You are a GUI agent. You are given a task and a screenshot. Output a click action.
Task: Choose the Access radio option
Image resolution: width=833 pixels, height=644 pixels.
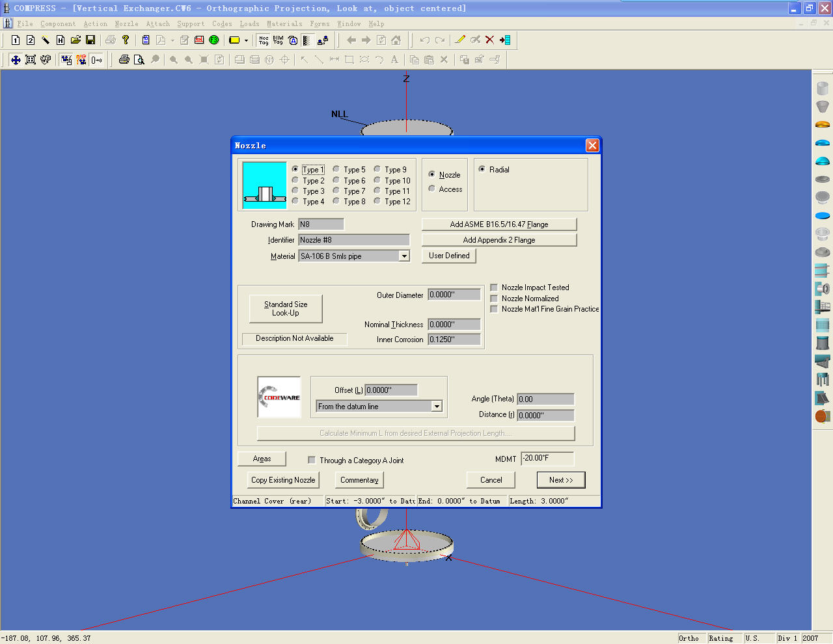432,189
